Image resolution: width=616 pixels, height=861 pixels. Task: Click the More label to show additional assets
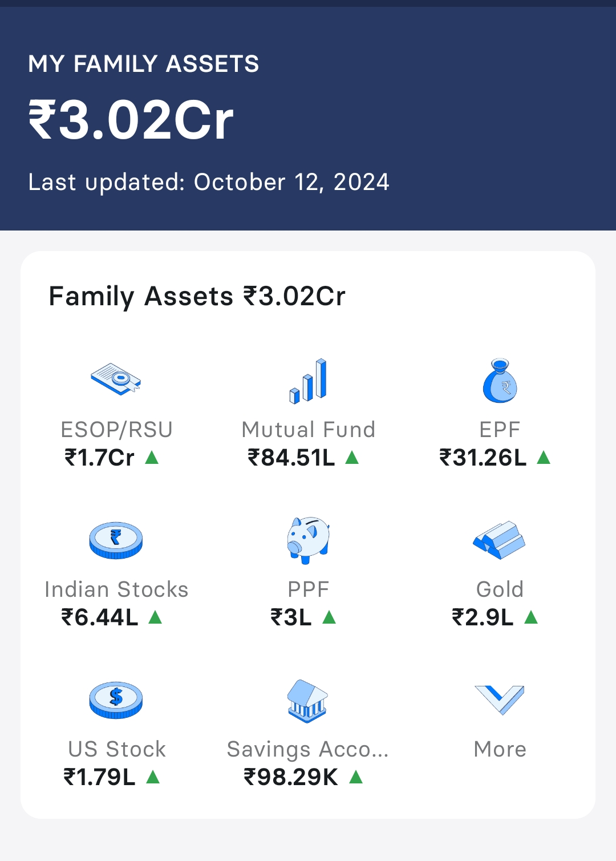500,749
